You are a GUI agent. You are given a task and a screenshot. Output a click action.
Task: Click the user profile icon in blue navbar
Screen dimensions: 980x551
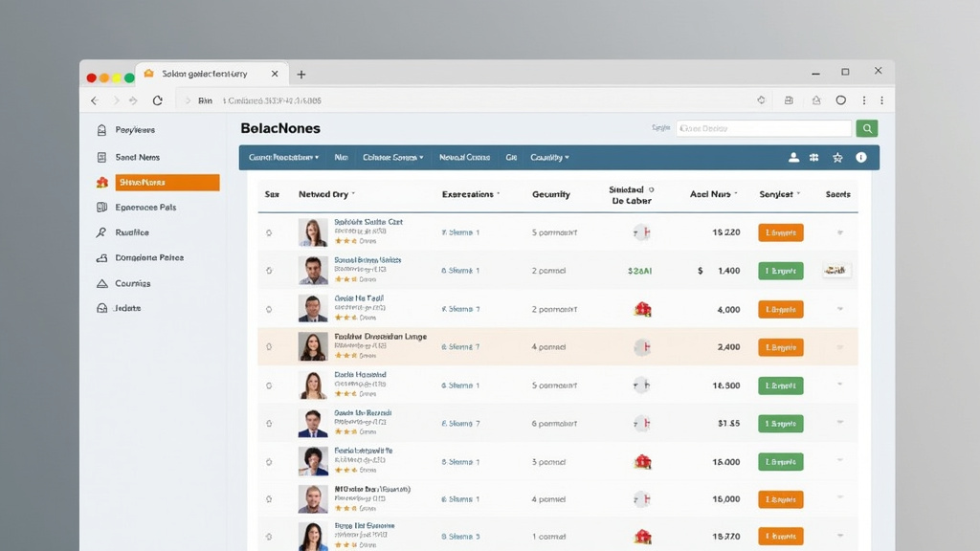click(793, 158)
